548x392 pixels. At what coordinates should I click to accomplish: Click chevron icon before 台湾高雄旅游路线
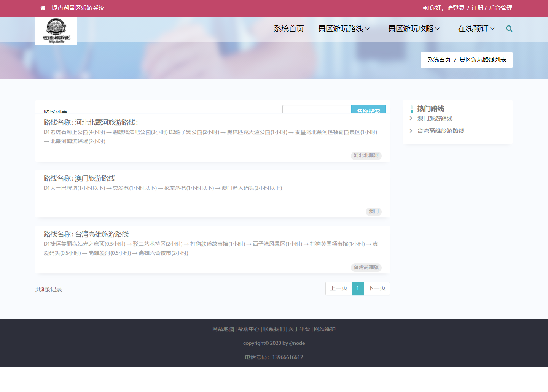click(x=411, y=131)
